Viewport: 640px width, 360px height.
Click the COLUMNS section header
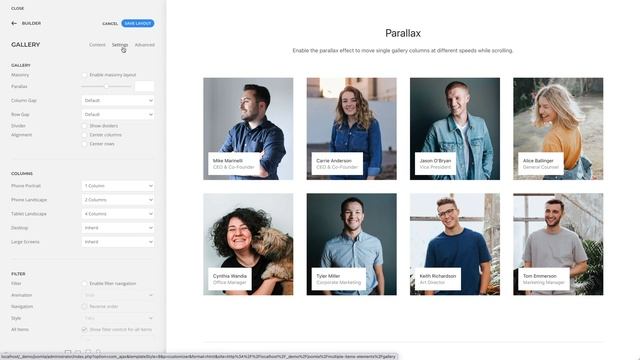22,173
